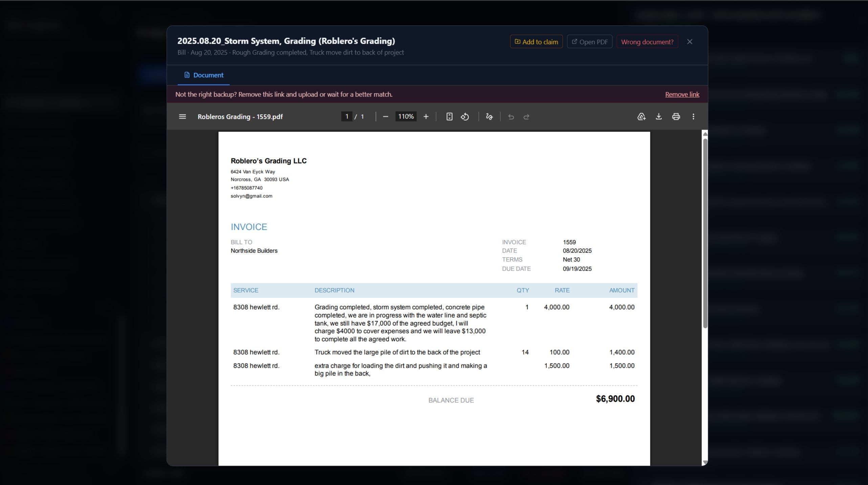The image size is (868, 485).
Task: Click the page number input field
Action: 346,117
